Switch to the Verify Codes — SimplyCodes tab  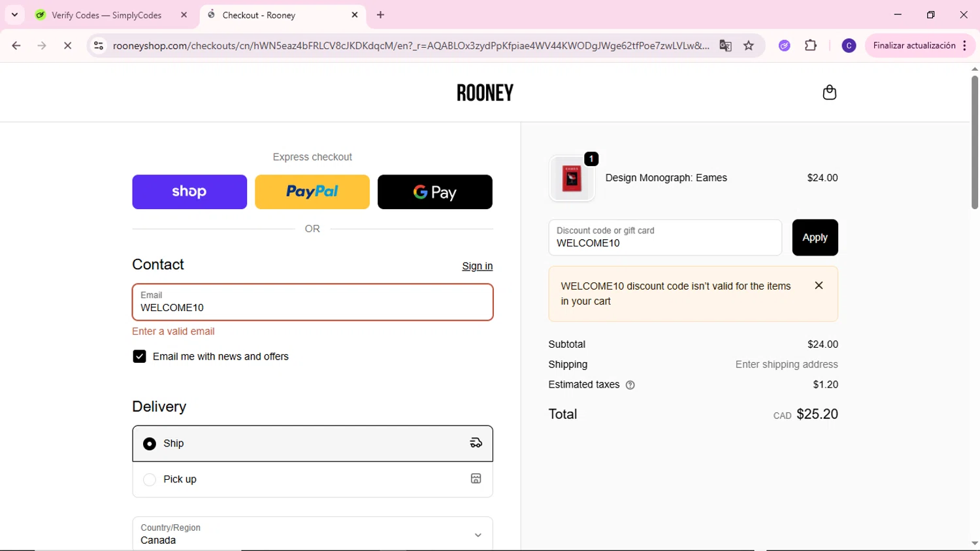point(106,15)
